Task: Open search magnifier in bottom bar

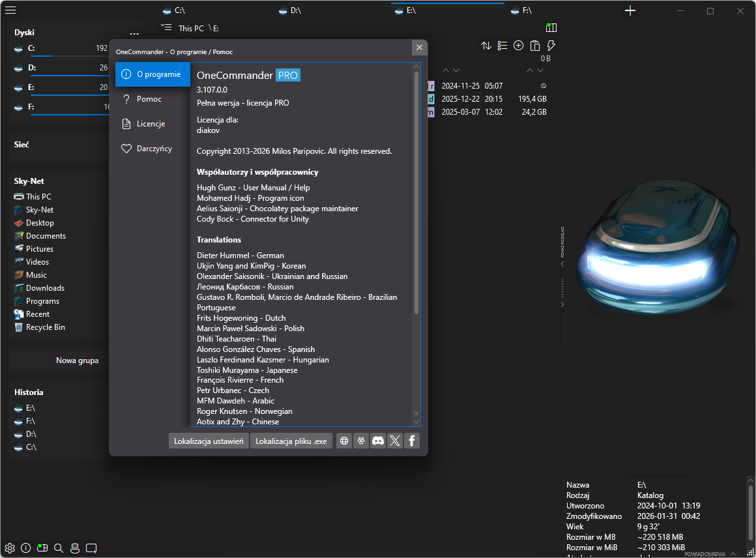Action: (x=59, y=548)
